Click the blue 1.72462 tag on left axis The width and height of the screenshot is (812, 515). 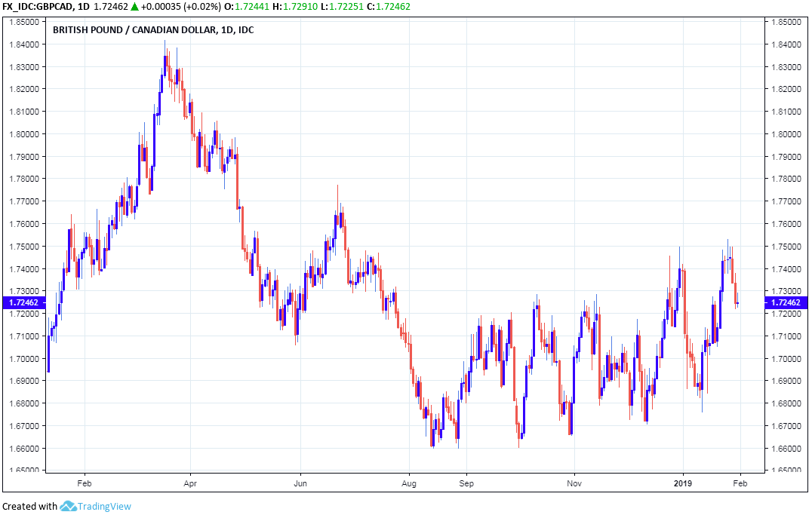pos(23,303)
